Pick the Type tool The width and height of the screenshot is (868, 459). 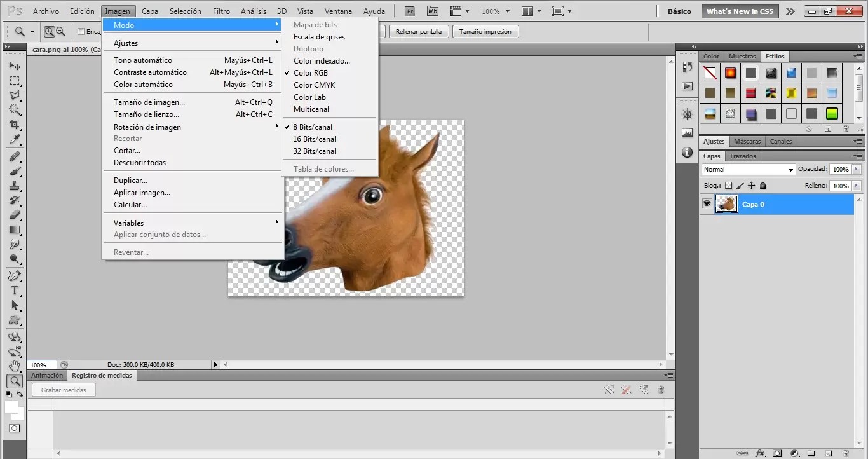[x=14, y=290]
